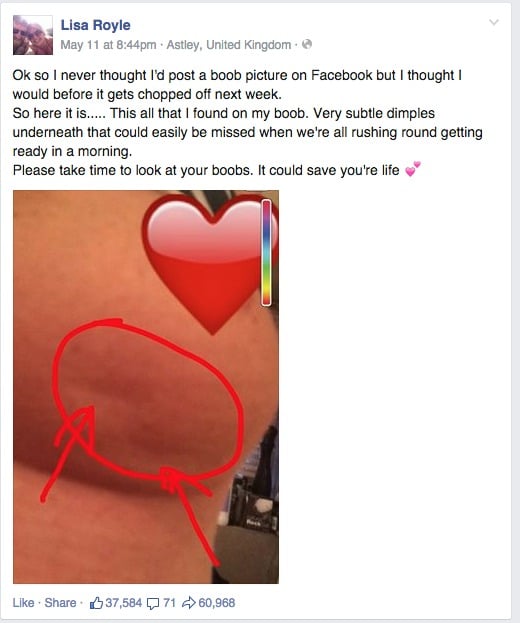This screenshot has height=623, width=520.
Task: View the 71 comments count
Action: 169,603
